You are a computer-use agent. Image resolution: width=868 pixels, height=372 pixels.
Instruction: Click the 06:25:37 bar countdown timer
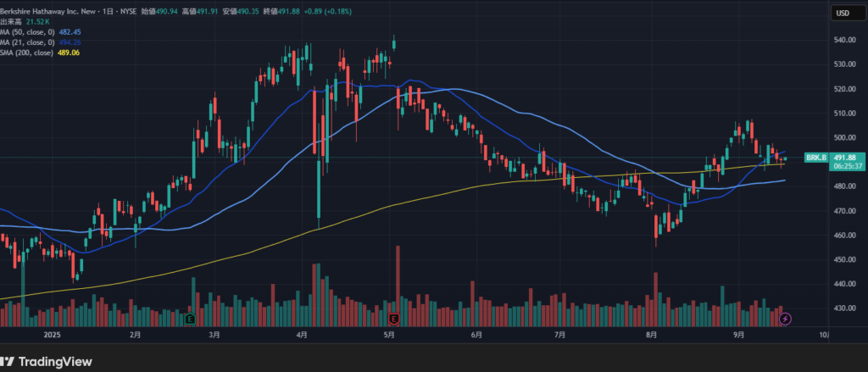pyautogui.click(x=847, y=166)
